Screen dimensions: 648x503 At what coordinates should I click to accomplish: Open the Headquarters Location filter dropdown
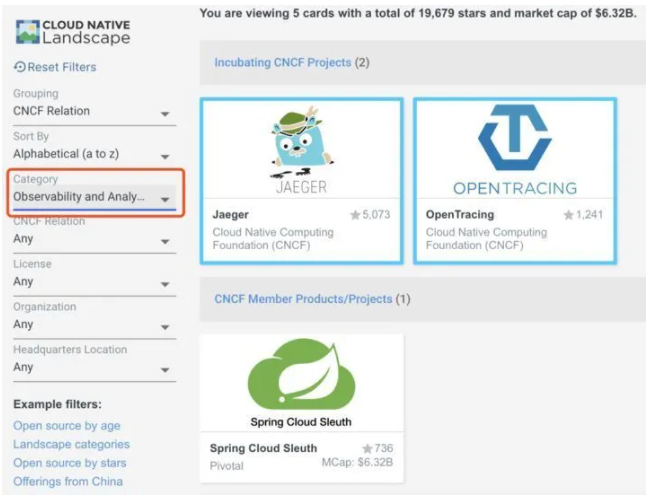(x=94, y=368)
